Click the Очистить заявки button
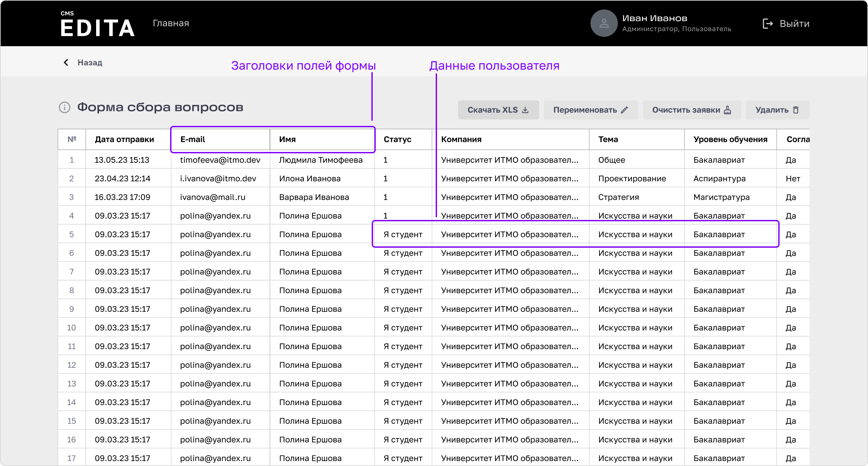Image resolution: width=868 pixels, height=466 pixels. 692,110
